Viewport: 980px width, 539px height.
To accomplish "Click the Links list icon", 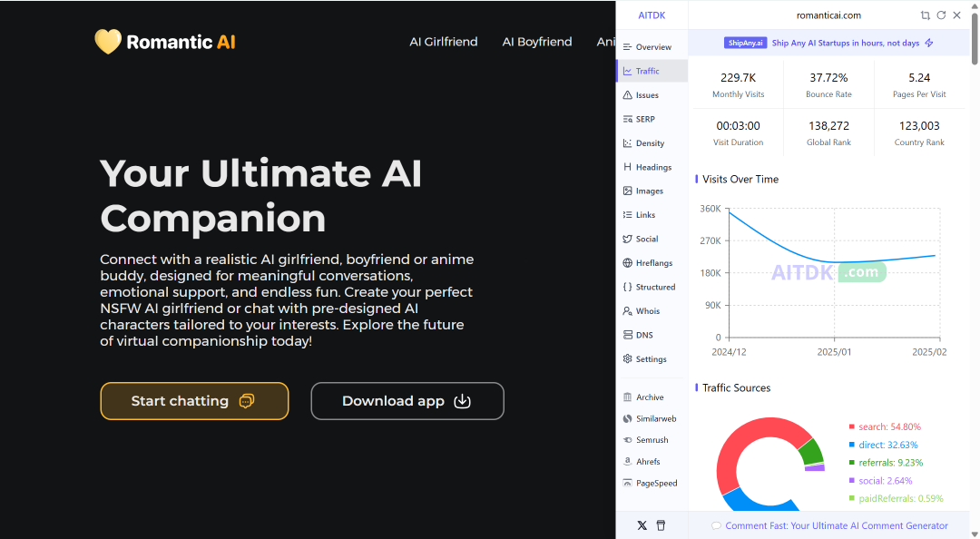I will [628, 214].
